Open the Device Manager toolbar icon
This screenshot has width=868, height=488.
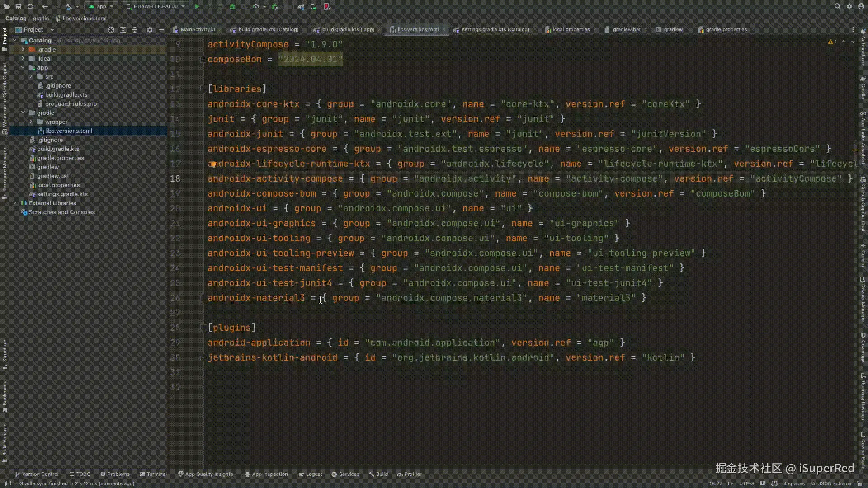tap(313, 6)
